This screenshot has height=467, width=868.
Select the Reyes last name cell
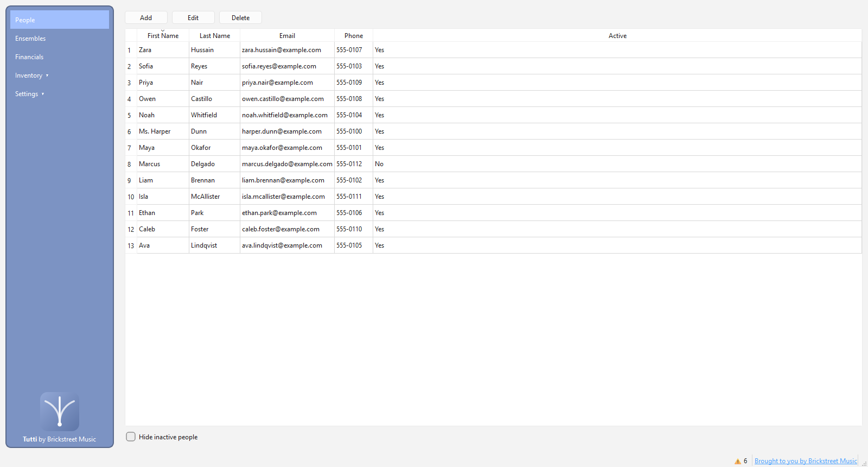(215, 66)
